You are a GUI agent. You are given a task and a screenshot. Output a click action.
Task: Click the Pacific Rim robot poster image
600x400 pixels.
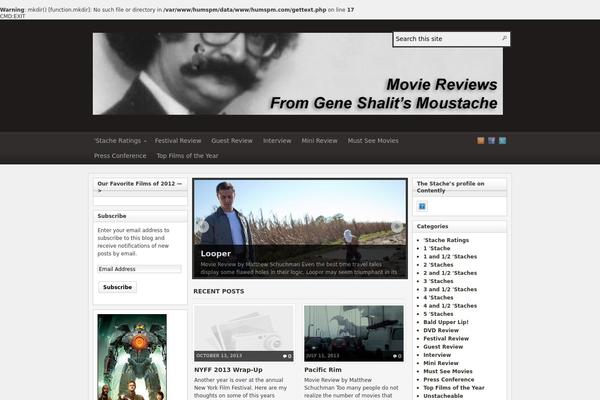(x=132, y=357)
